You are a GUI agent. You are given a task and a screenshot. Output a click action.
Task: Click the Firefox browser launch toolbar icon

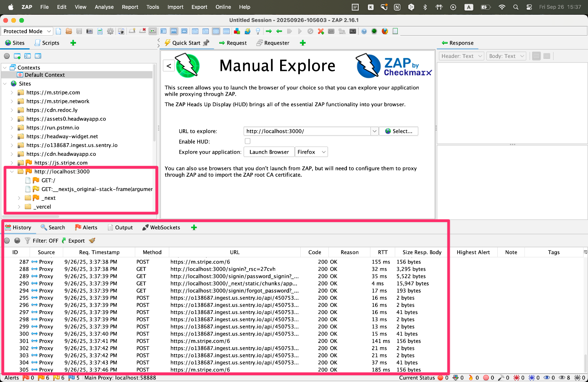(x=385, y=31)
